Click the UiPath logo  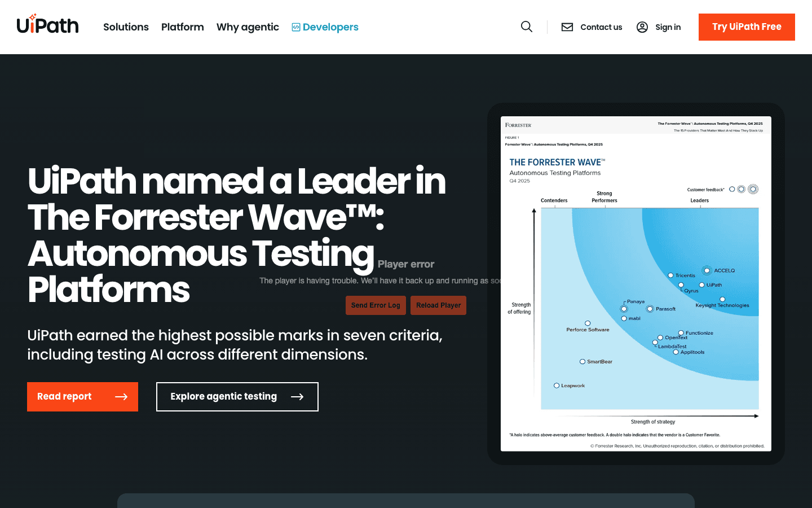[x=48, y=26]
